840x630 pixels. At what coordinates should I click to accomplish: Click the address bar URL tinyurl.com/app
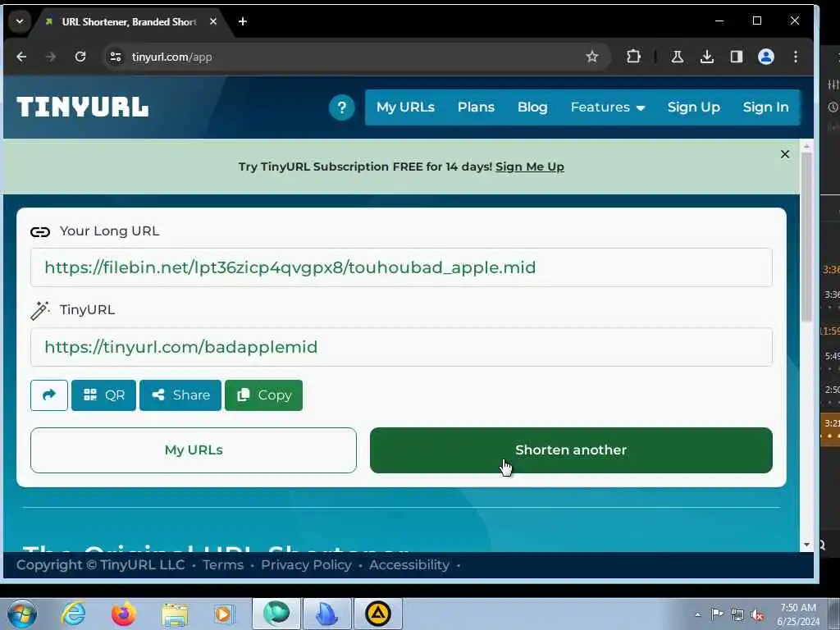172,57
